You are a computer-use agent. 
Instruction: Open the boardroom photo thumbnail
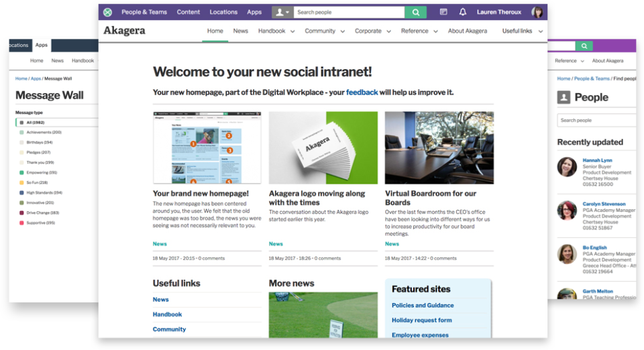click(439, 148)
